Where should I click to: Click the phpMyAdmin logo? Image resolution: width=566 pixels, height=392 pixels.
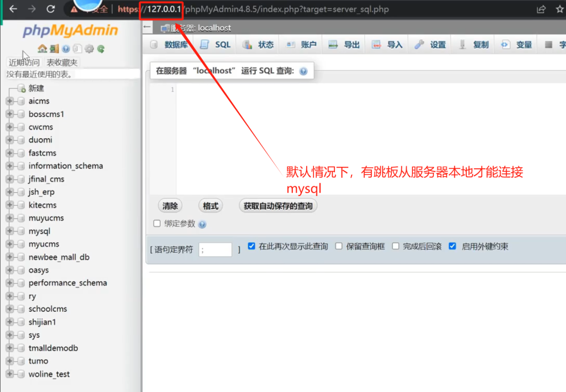tap(70, 30)
